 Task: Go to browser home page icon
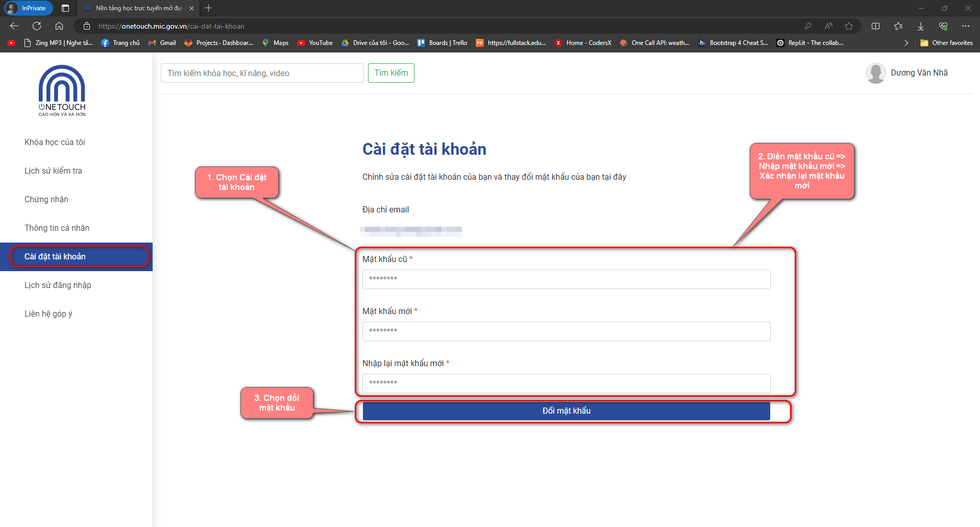coord(59,26)
